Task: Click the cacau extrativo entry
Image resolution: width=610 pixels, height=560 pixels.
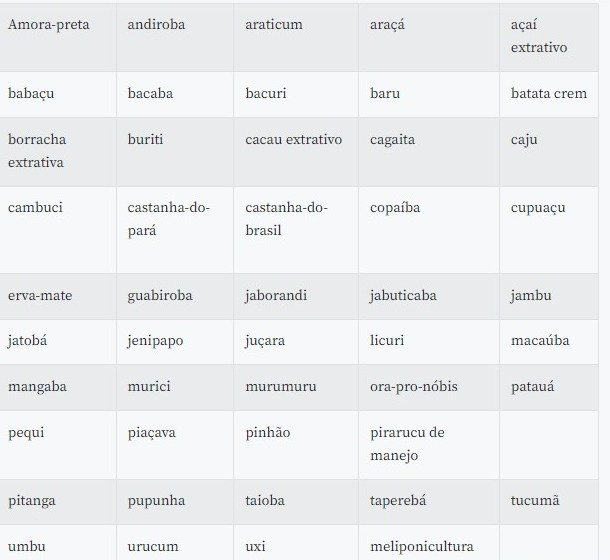Action: point(296,152)
